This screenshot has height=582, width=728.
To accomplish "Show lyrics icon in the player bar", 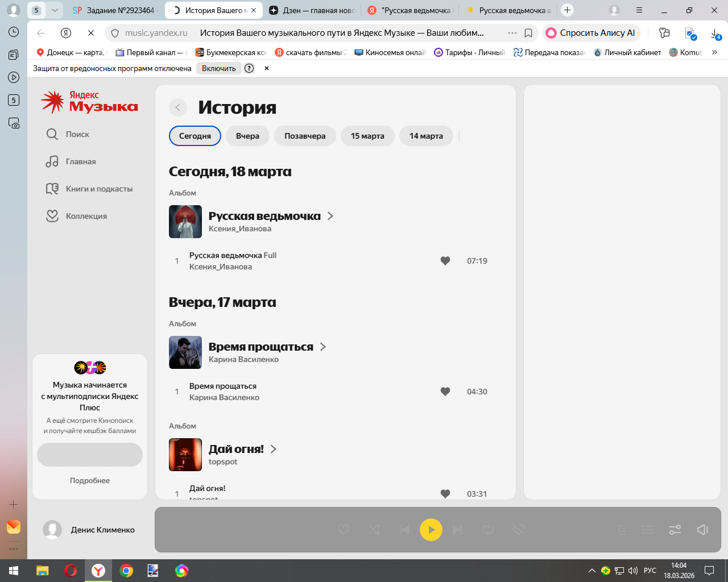I will pyautogui.click(x=621, y=530).
